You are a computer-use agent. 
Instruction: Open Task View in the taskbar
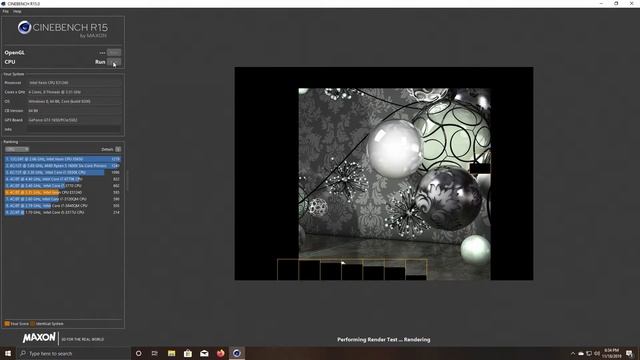click(155, 353)
